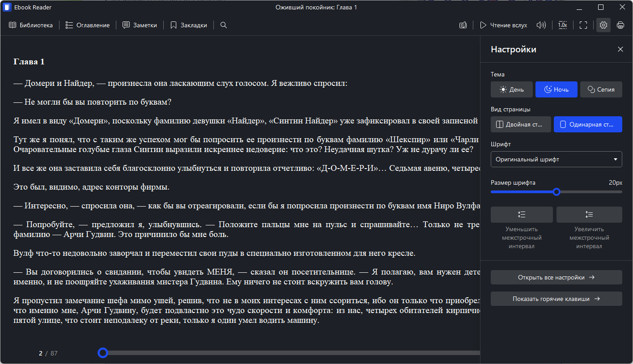Click Увеличить межстрочный интервал button
633x364 pixels.
pos(589,215)
